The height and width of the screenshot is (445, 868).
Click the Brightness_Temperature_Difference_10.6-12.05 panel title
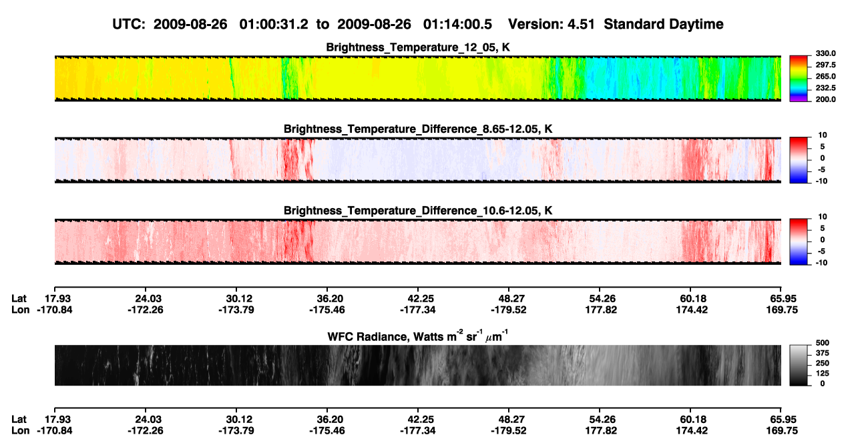click(418, 211)
